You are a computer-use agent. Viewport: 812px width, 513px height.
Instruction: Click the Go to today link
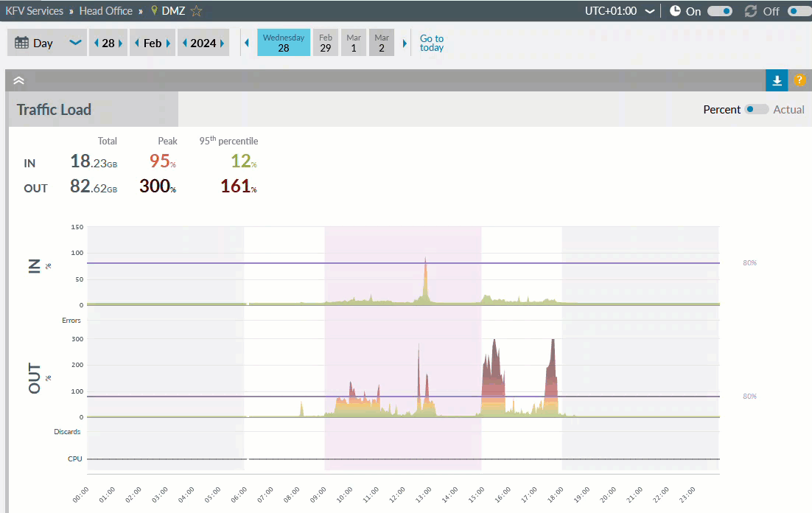click(x=432, y=43)
